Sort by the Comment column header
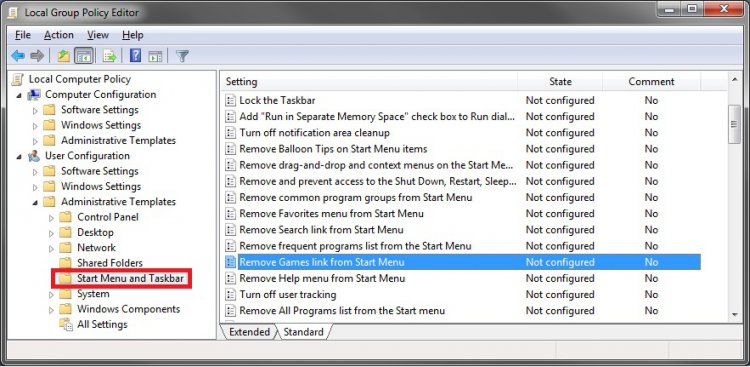Screen dimensions: 750x367 click(651, 82)
